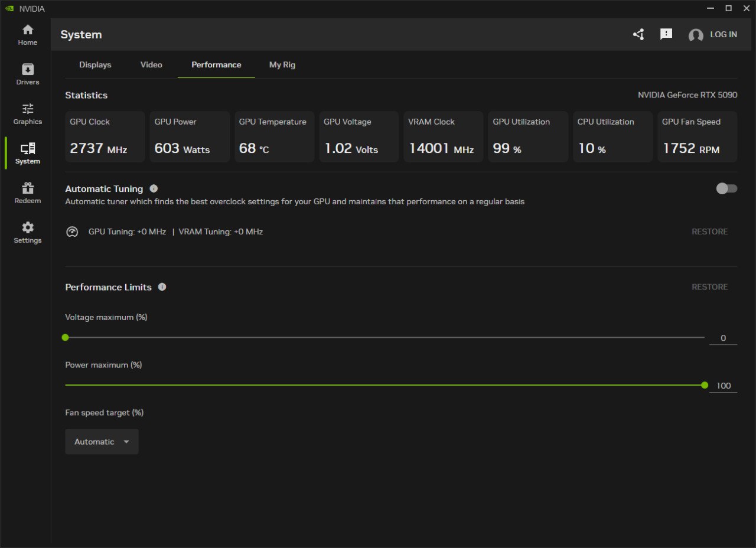Screen dimensions: 756x548
Task: Click the 'VRAM Tuning: +0 MHz' text
Action: pyautogui.click(x=221, y=231)
